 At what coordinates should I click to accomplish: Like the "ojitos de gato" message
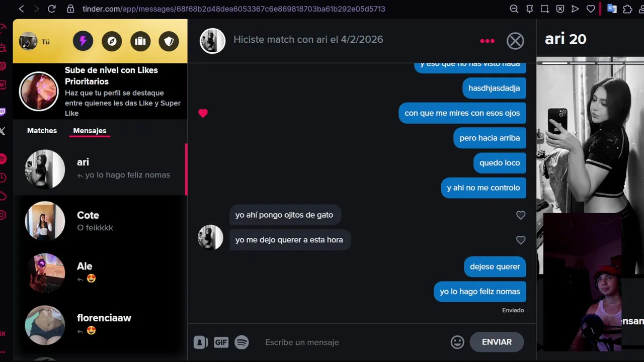click(521, 215)
